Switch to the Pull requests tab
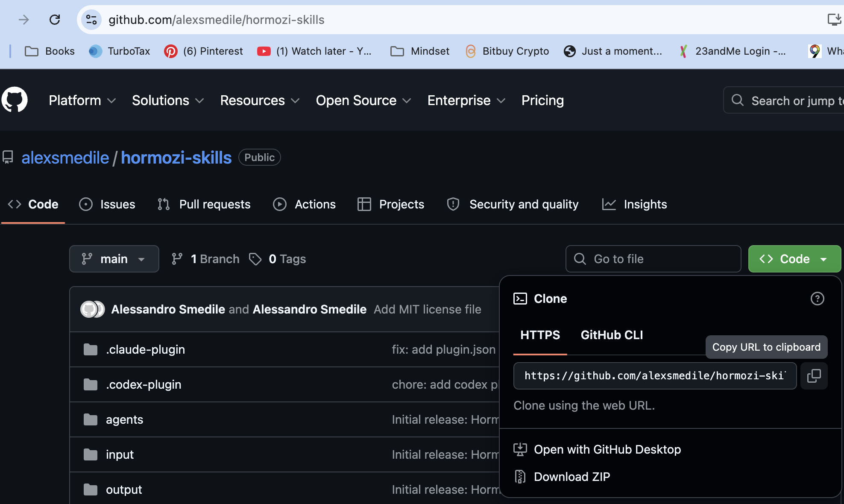The image size is (844, 504). tap(204, 204)
